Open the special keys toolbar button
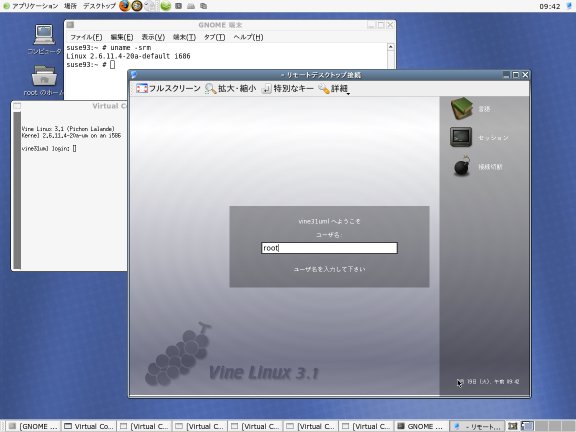This screenshot has height=432, width=576. [x=287, y=88]
